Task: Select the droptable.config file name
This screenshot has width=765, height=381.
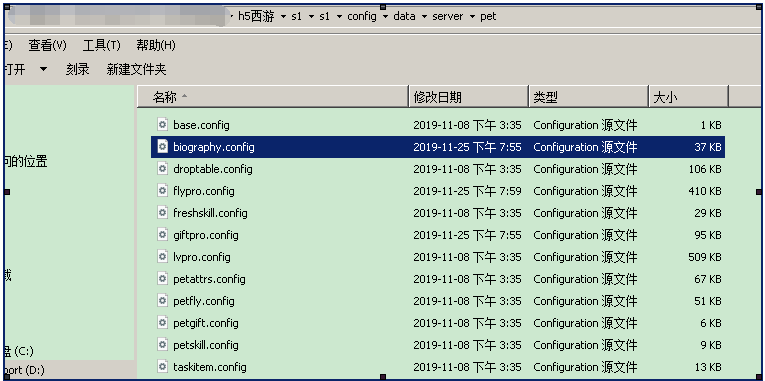Action: tap(213, 169)
